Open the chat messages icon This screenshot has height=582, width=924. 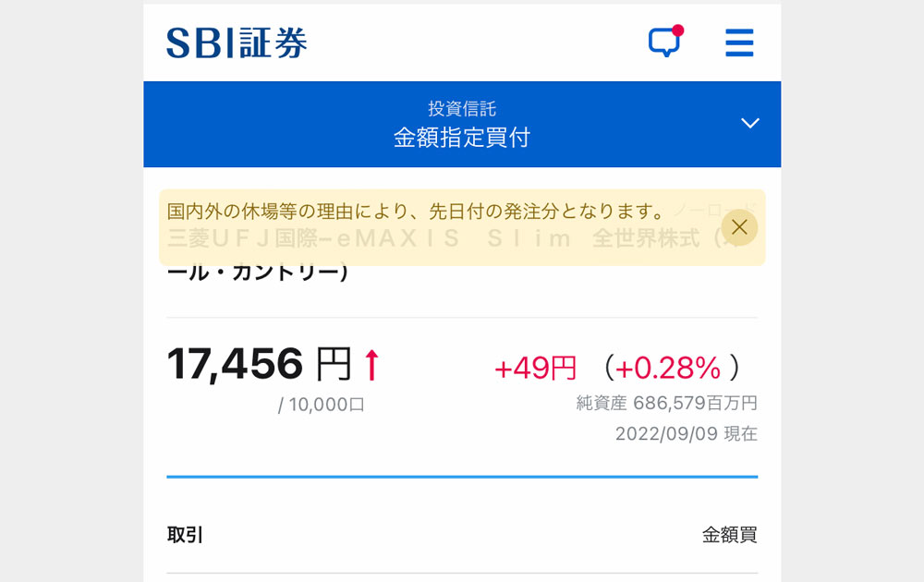pos(664,42)
